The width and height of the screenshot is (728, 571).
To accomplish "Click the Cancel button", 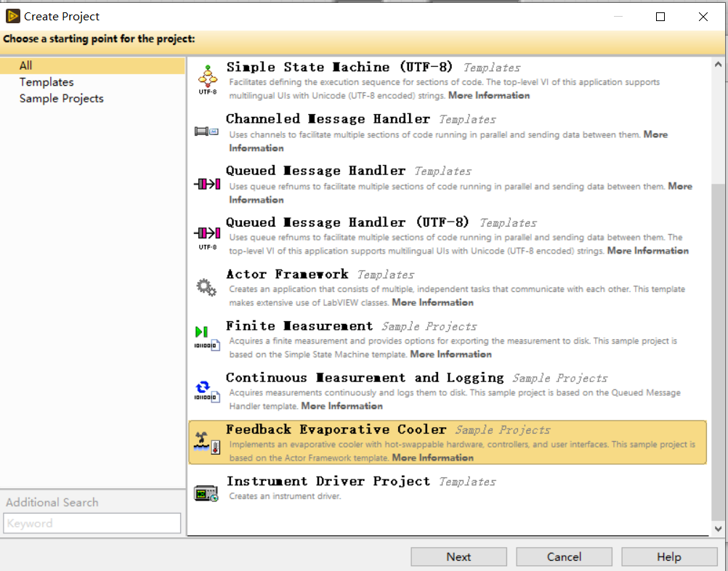I will (564, 556).
